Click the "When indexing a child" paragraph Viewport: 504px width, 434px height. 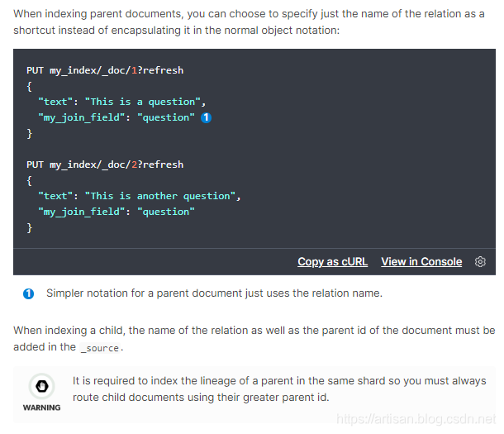point(248,338)
